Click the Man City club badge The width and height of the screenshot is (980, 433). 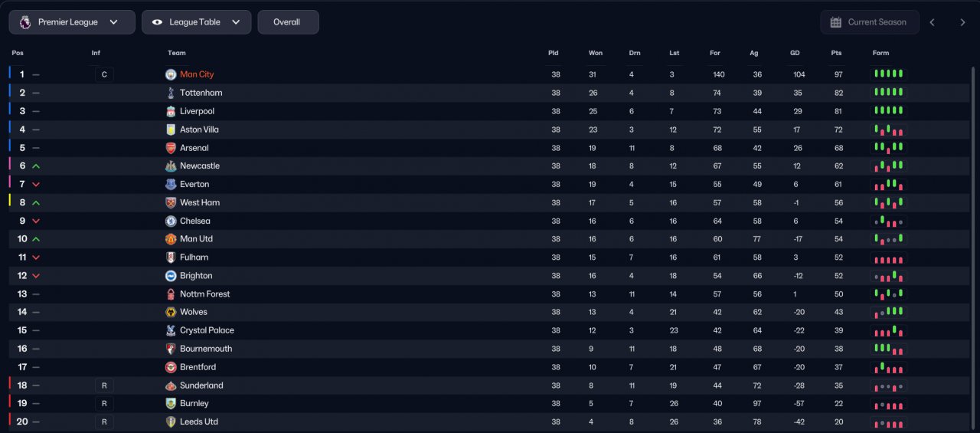pos(171,74)
